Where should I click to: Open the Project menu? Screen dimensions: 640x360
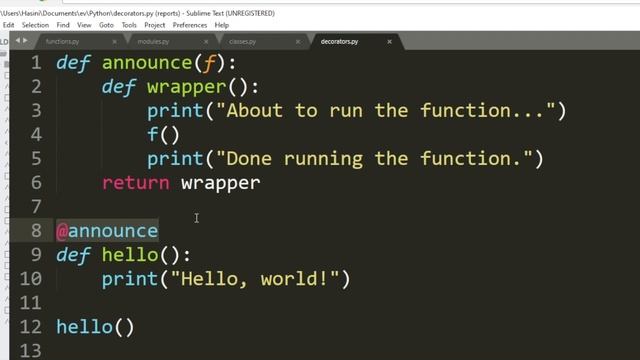click(155, 25)
